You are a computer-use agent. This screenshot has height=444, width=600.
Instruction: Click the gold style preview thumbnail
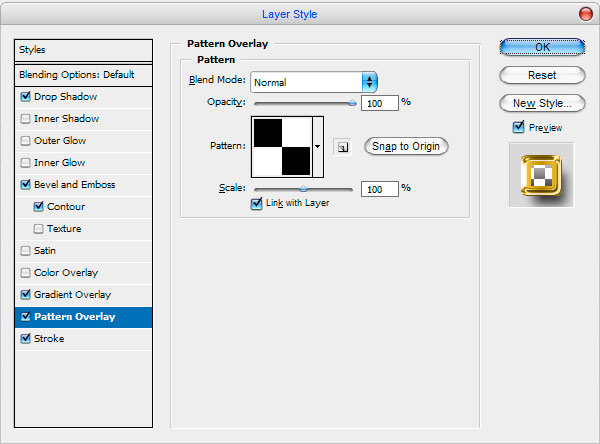coord(541,175)
